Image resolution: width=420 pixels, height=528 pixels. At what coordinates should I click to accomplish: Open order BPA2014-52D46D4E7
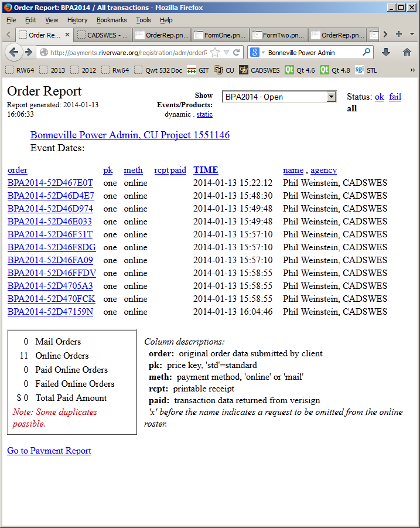pyautogui.click(x=51, y=196)
